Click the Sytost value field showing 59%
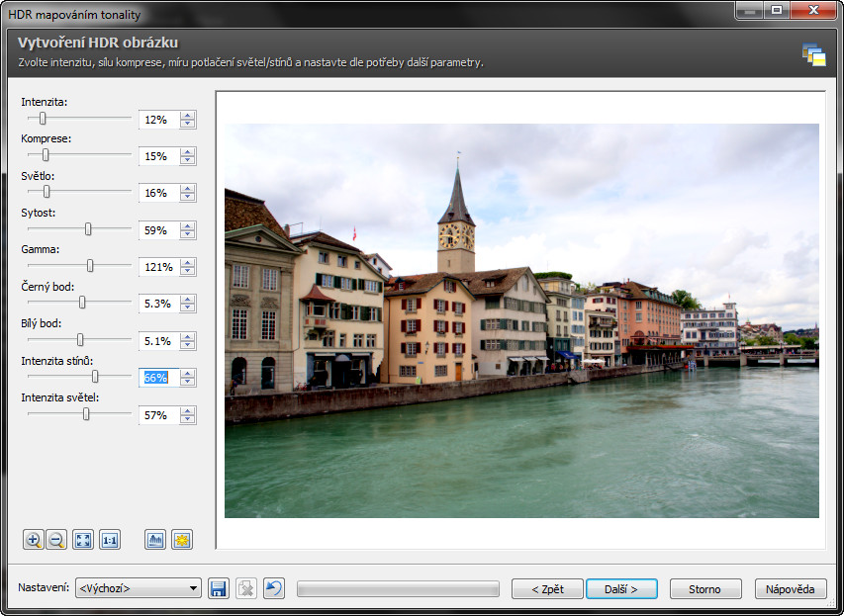Image resolution: width=844 pixels, height=616 pixels. [x=158, y=230]
